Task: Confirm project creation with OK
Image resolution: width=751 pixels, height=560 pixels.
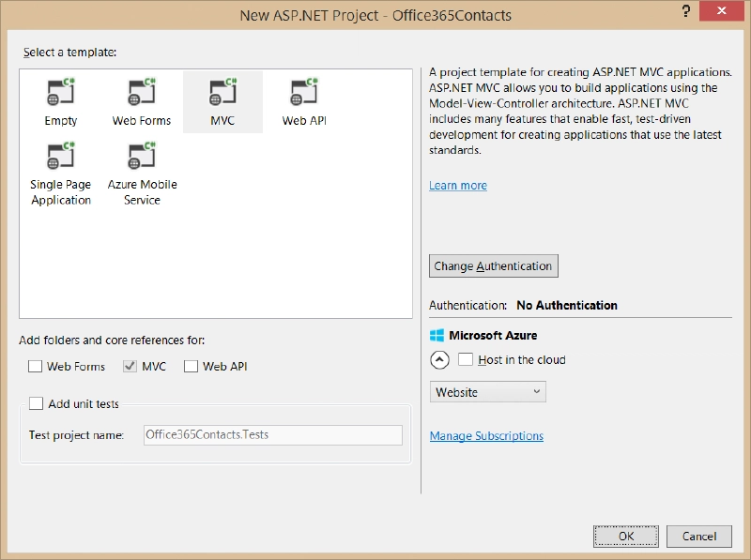Action: click(x=629, y=536)
